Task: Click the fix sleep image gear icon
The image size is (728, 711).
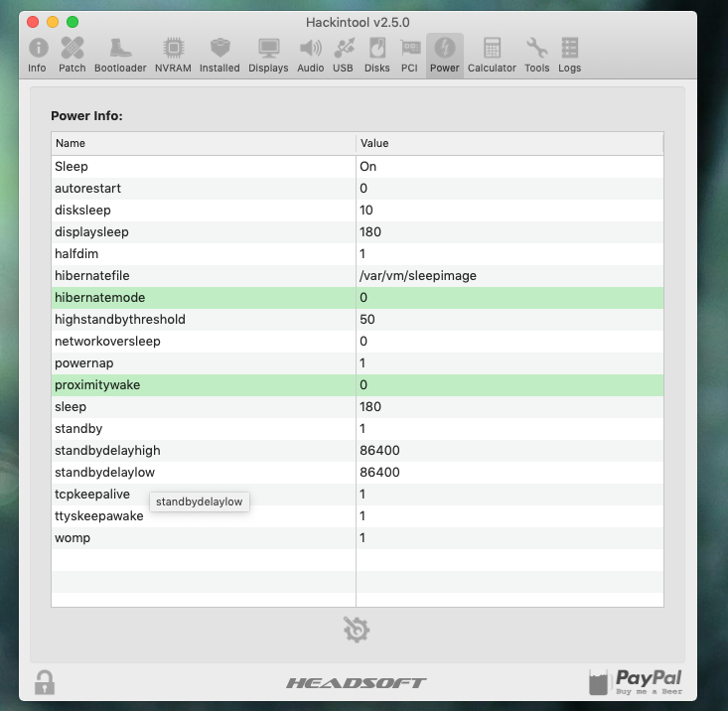Action: click(x=357, y=630)
